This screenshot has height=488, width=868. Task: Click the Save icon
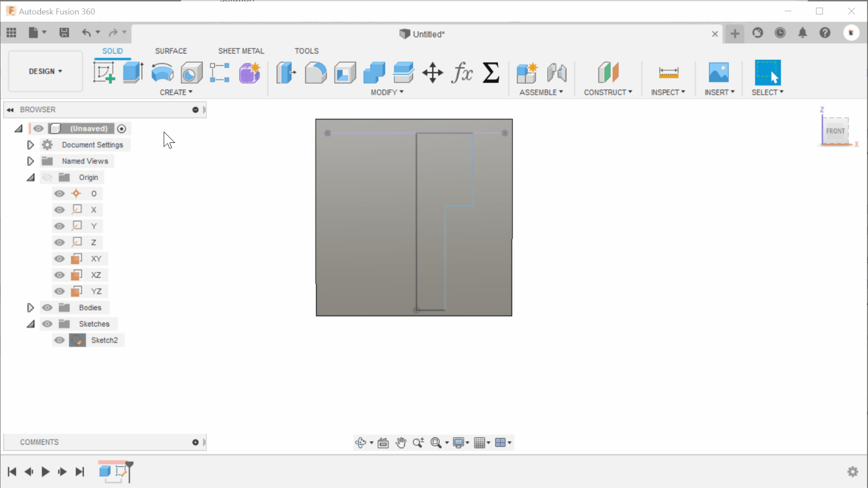pyautogui.click(x=64, y=33)
